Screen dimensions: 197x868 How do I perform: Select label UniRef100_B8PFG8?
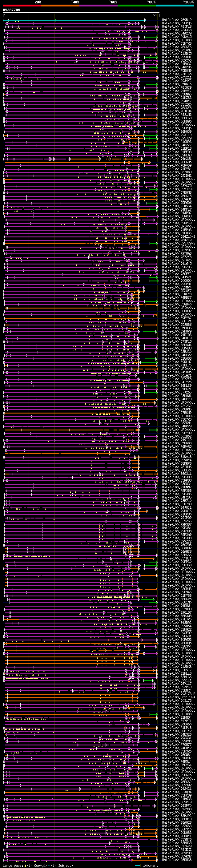(x=177, y=118)
